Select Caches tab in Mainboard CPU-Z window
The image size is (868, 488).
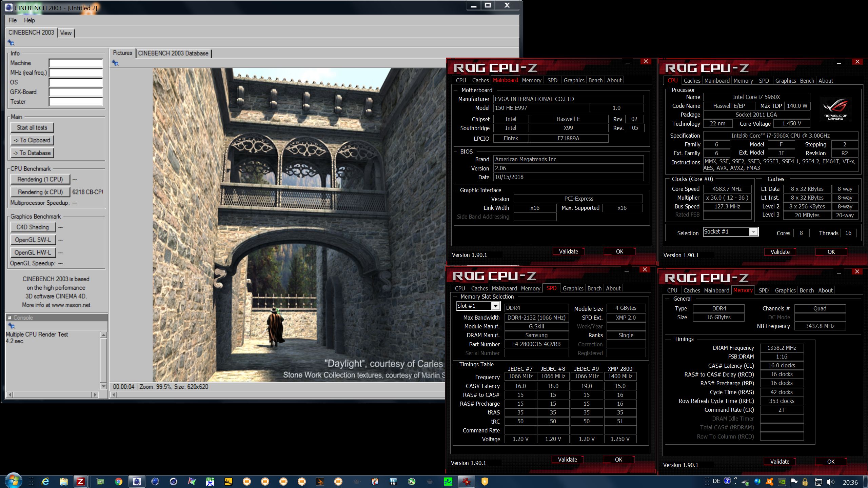(480, 80)
